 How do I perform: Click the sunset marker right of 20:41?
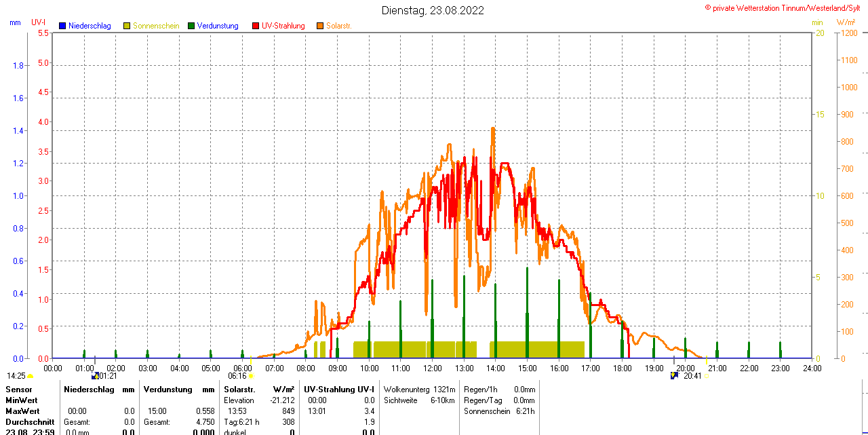click(x=707, y=375)
